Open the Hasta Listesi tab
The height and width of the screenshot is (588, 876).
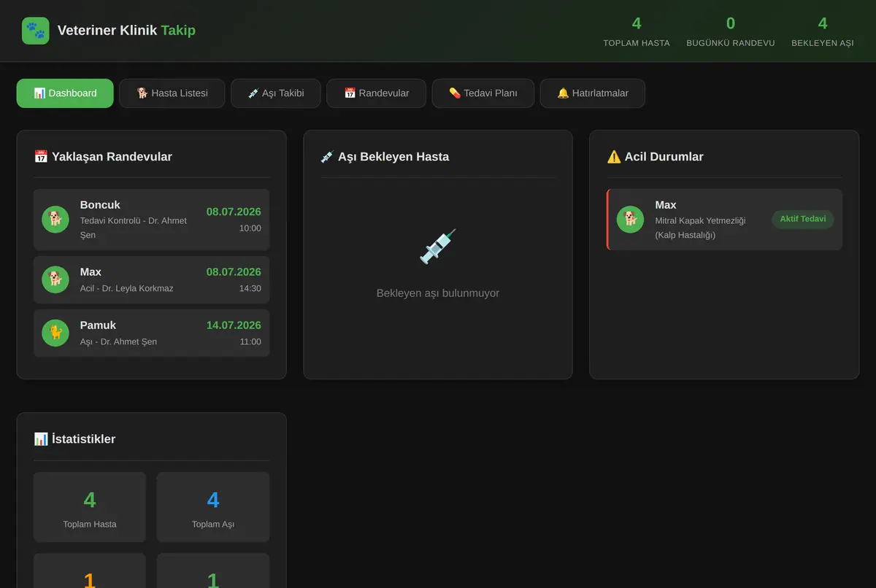pyautogui.click(x=172, y=93)
